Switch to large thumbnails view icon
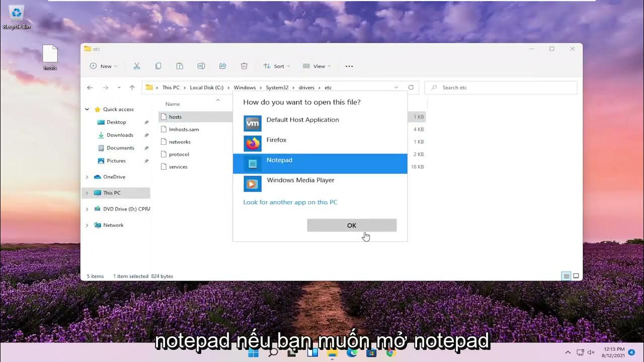The width and height of the screenshot is (644, 362). coord(576,276)
